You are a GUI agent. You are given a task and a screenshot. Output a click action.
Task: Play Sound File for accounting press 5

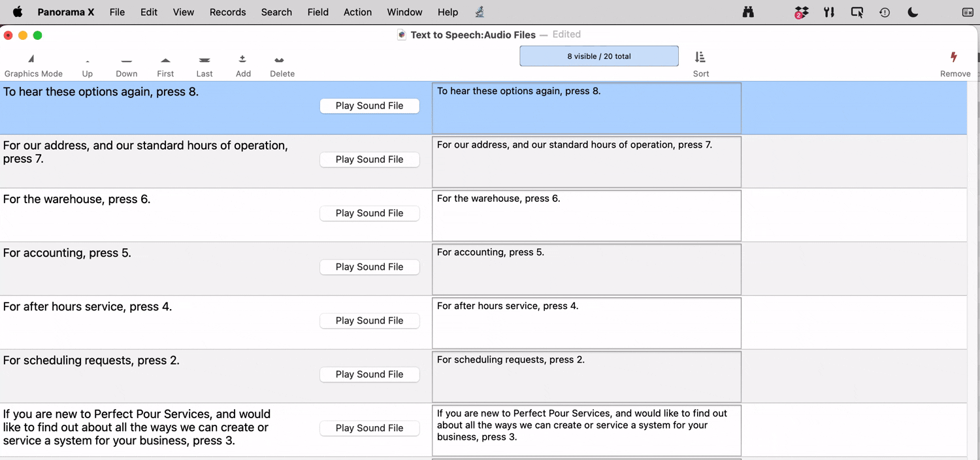click(x=369, y=267)
